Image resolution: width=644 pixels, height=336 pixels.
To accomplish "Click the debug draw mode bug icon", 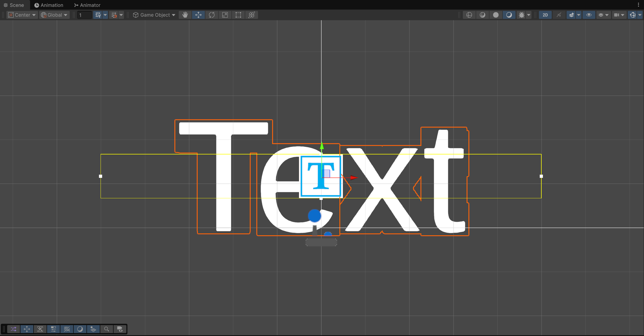I will coord(521,15).
